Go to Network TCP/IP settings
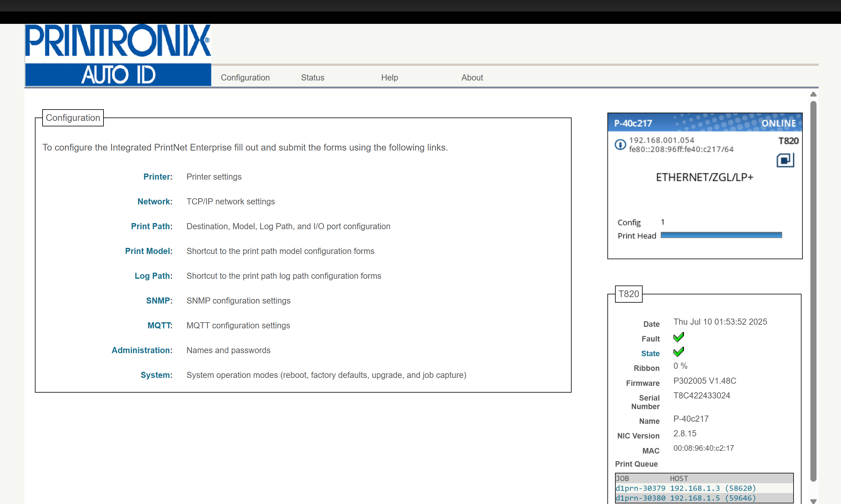The width and height of the screenshot is (841, 504). pos(155,201)
